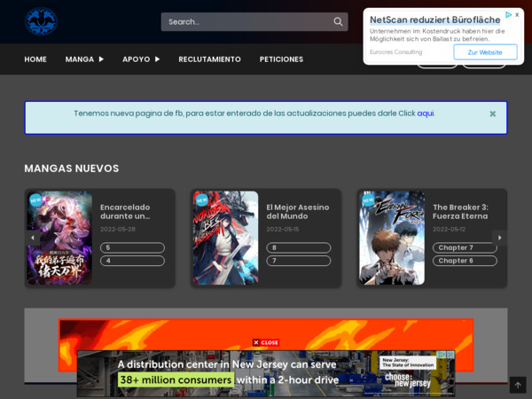532x399 pixels.
Task: Click the blue site logo
Action: [x=41, y=21]
